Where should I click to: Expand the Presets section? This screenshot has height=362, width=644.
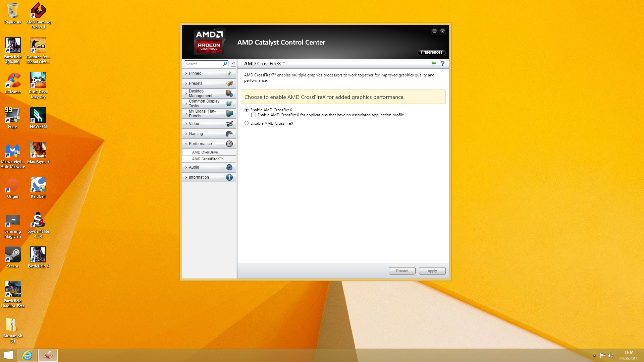209,83
